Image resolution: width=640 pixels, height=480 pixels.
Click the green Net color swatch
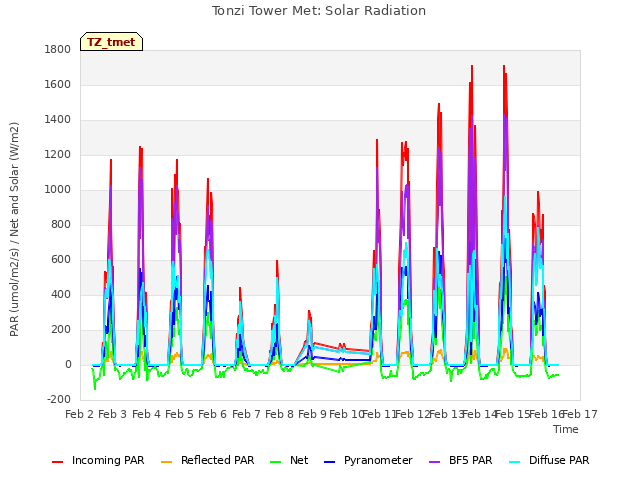click(x=276, y=462)
